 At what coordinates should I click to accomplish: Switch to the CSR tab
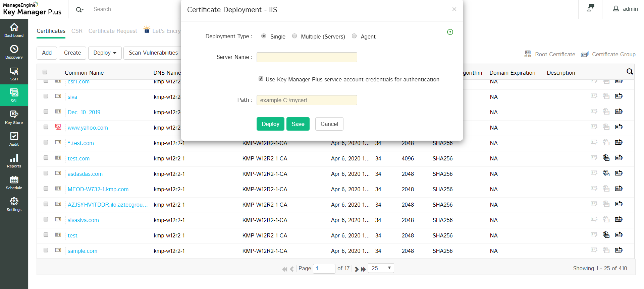[77, 31]
